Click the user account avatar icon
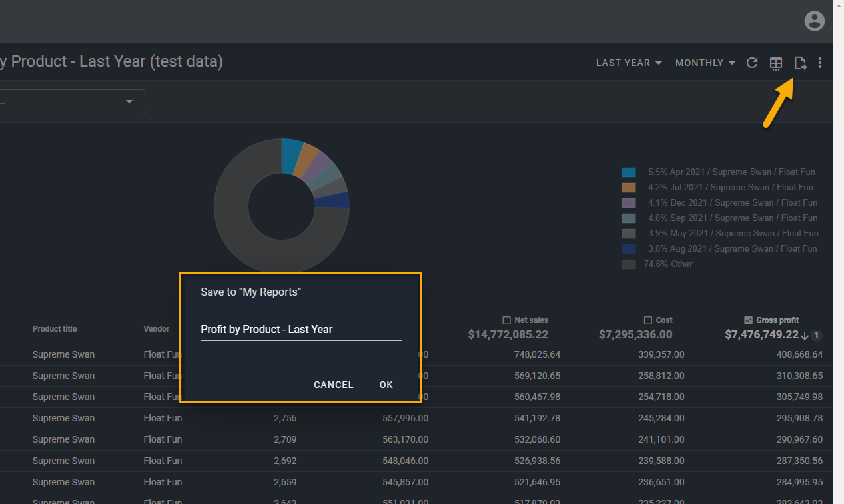 click(x=814, y=21)
